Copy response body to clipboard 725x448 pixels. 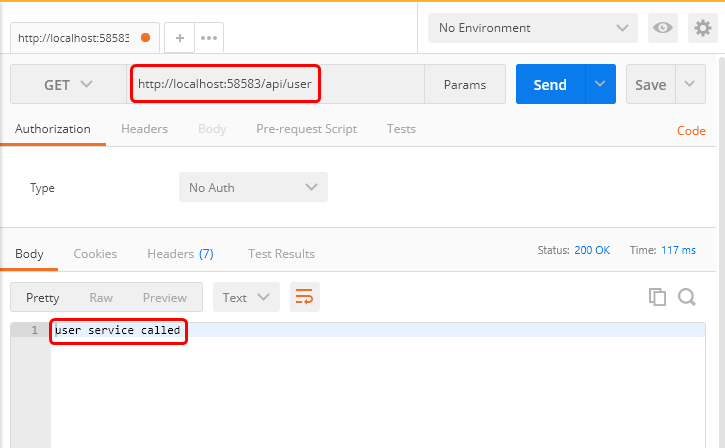pos(657,297)
